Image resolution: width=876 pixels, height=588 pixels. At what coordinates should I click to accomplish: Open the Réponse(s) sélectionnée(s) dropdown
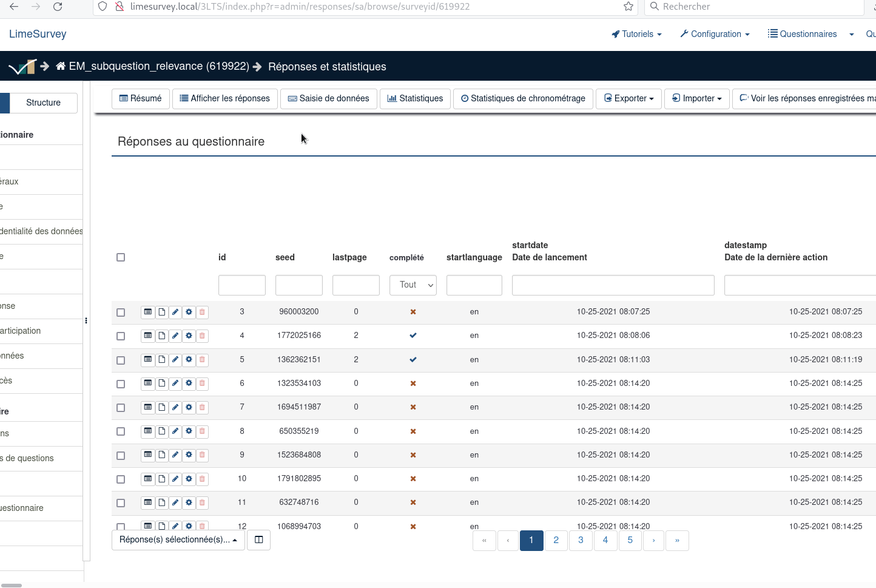pyautogui.click(x=178, y=540)
